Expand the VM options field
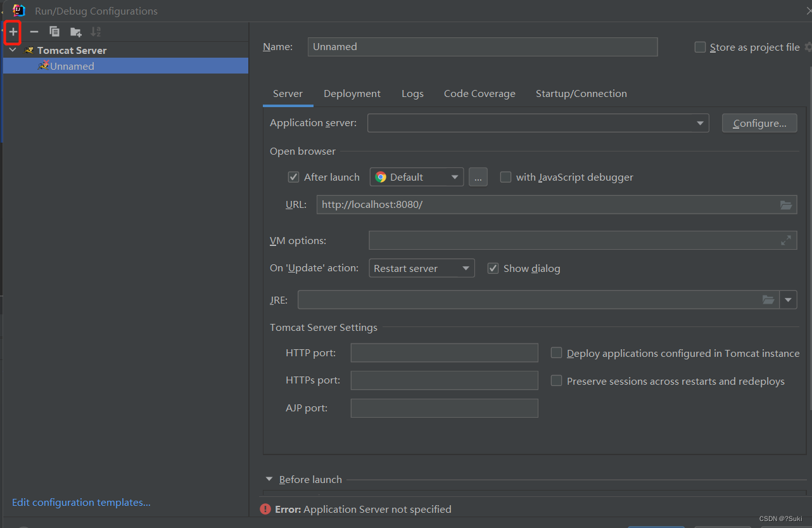The width and height of the screenshot is (812, 528). click(x=786, y=240)
